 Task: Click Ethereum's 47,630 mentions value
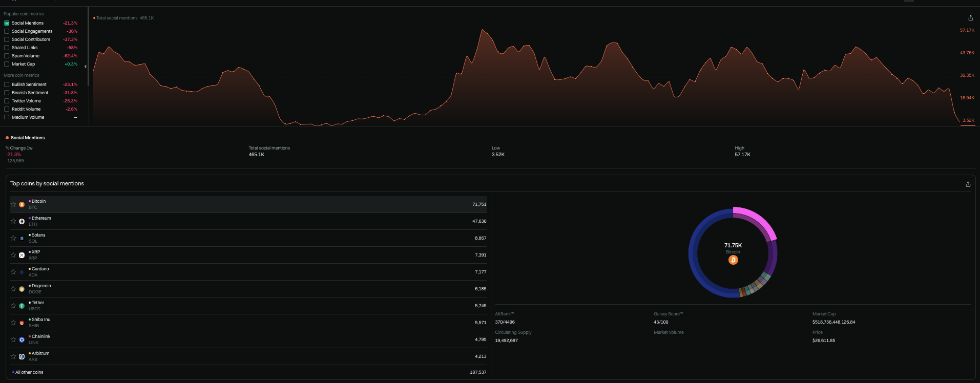click(479, 221)
